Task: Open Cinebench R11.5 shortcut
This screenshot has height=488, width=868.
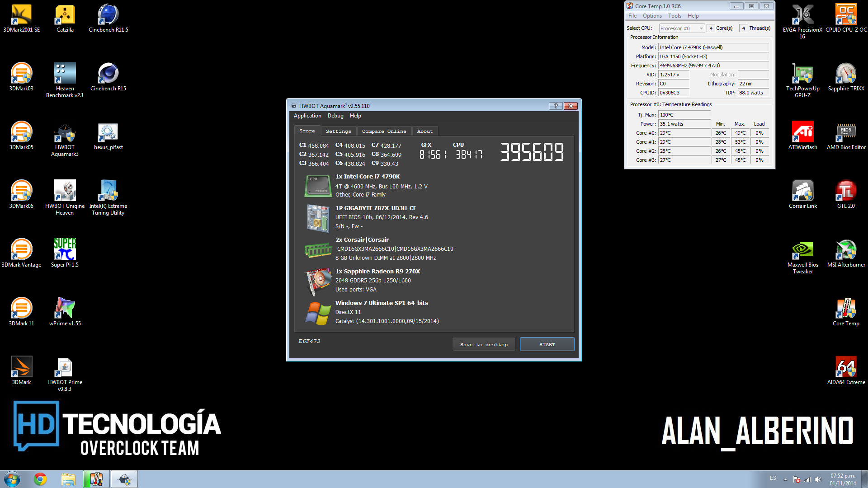Action: [108, 18]
